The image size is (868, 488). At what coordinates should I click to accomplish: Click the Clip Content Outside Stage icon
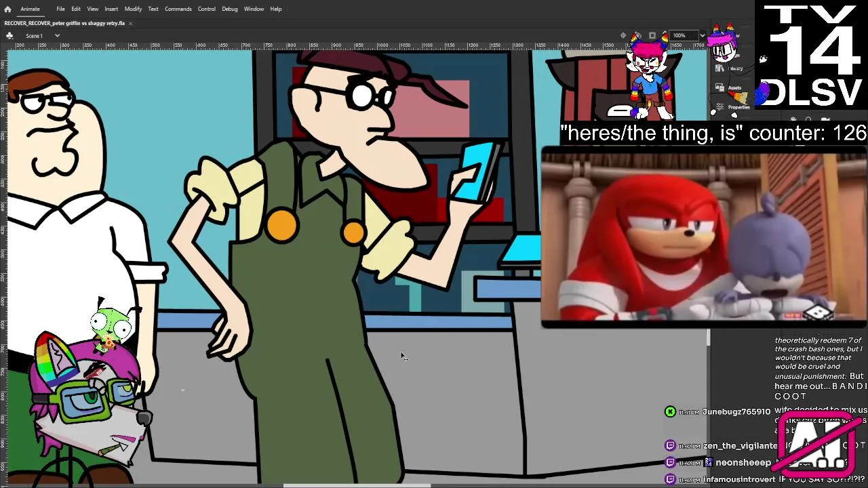(652, 35)
